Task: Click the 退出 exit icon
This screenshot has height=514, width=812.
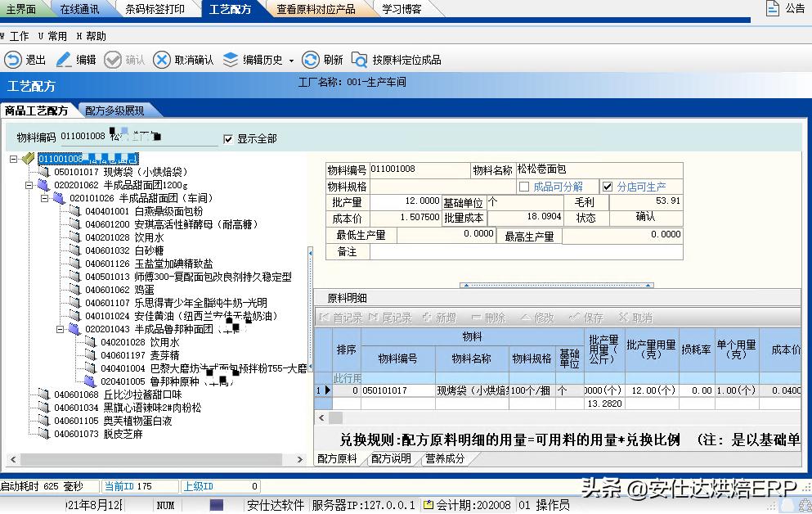Action: pyautogui.click(x=14, y=60)
